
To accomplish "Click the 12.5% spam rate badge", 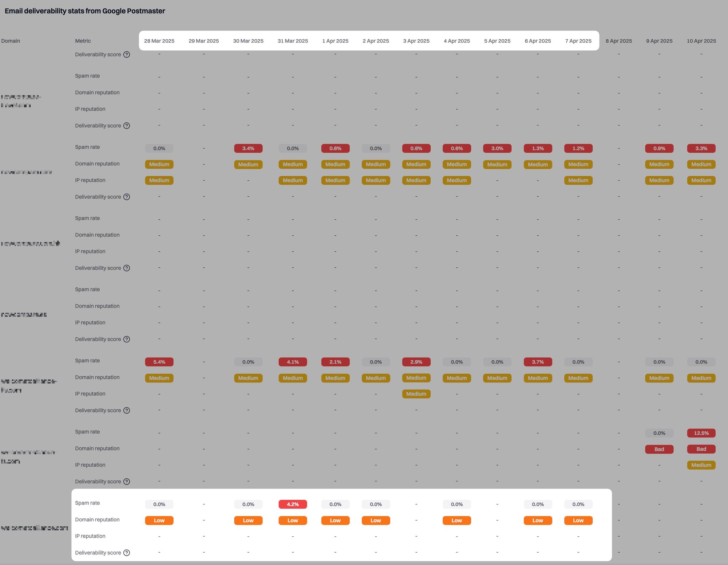I will (x=701, y=433).
